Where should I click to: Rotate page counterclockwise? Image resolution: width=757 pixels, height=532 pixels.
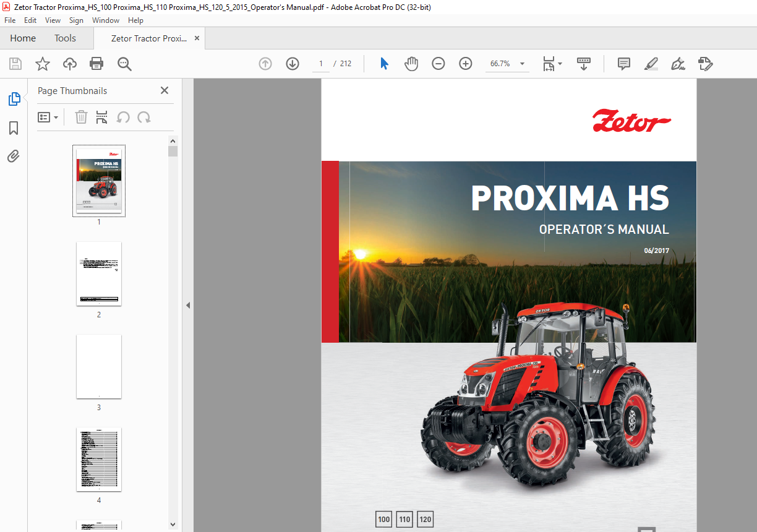pyautogui.click(x=123, y=117)
